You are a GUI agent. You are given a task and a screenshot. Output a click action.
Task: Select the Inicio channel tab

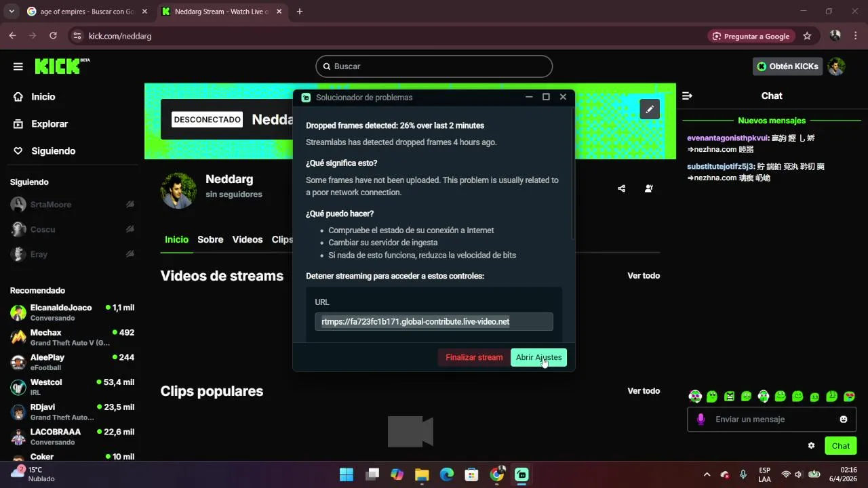pyautogui.click(x=176, y=239)
